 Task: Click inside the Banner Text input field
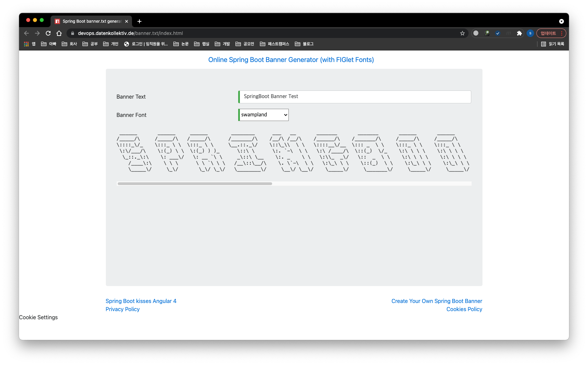click(x=354, y=97)
